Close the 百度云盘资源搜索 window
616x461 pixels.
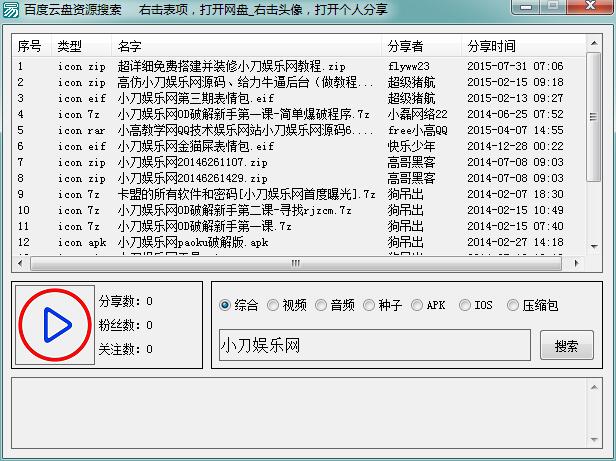tap(590, 7)
